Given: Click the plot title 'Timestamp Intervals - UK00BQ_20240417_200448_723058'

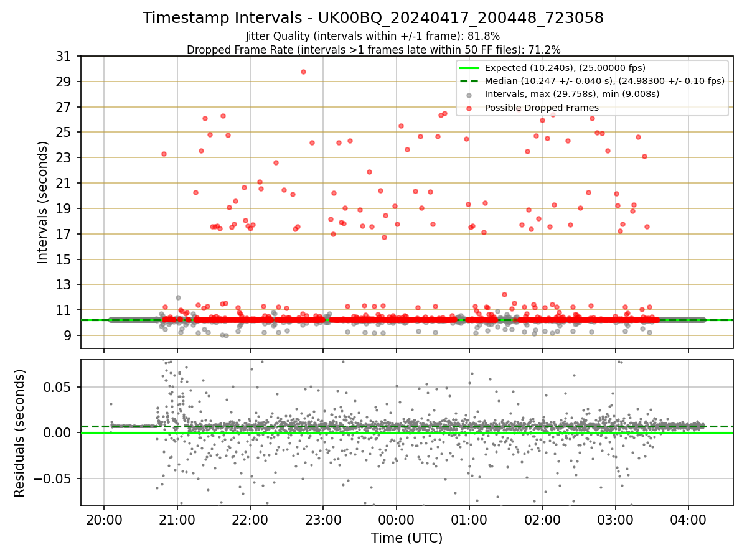Looking at the screenshot, I should (373, 18).
